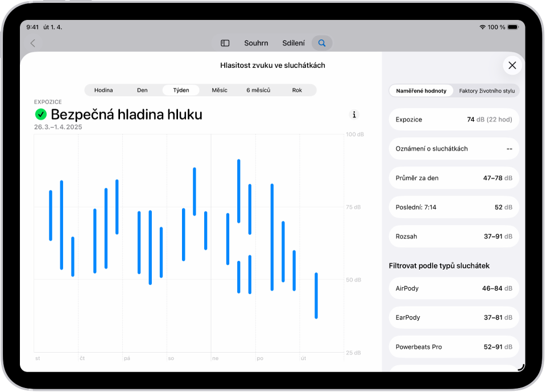Tap the čt day label on chart
546x392 pixels.
coord(82,358)
